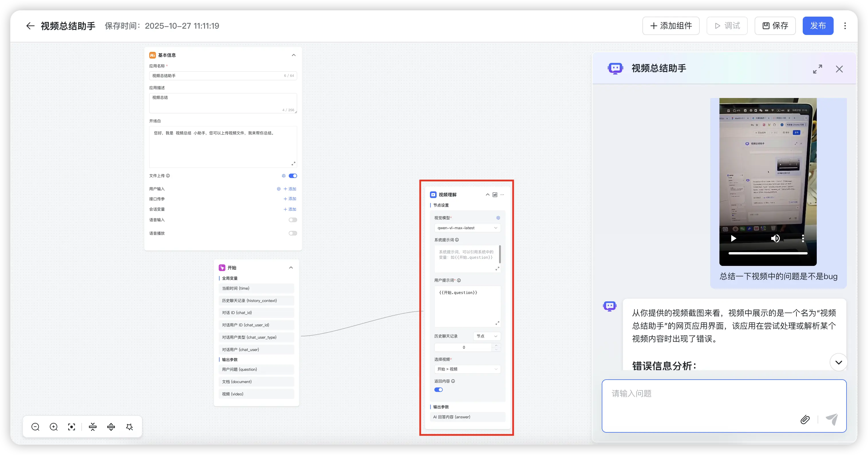Screen dimensions: 868x455
Task: Click the back arrow beside 视频总结助手
Action: pos(30,26)
